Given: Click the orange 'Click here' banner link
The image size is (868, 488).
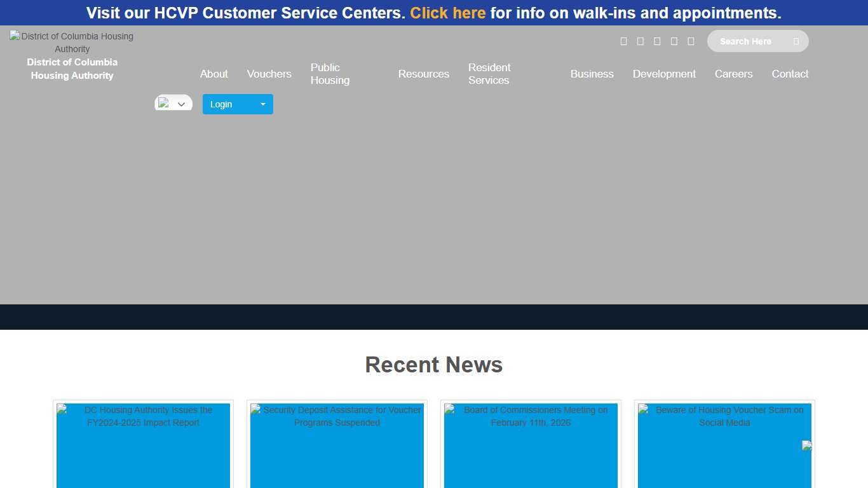Looking at the screenshot, I should coord(447,13).
